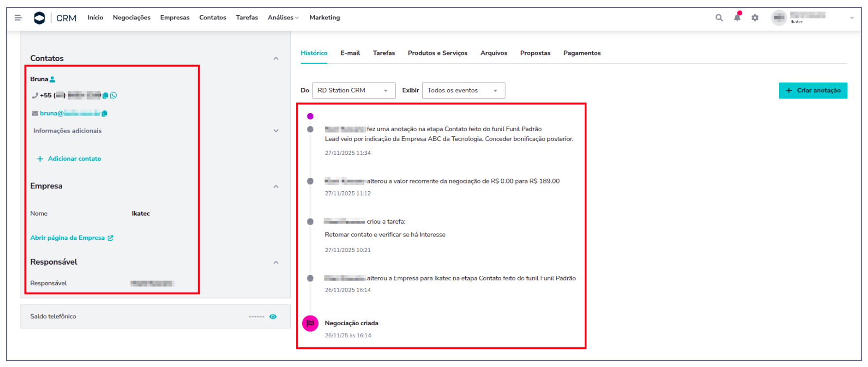
Task: Open the settings gear icon
Action: point(755,18)
